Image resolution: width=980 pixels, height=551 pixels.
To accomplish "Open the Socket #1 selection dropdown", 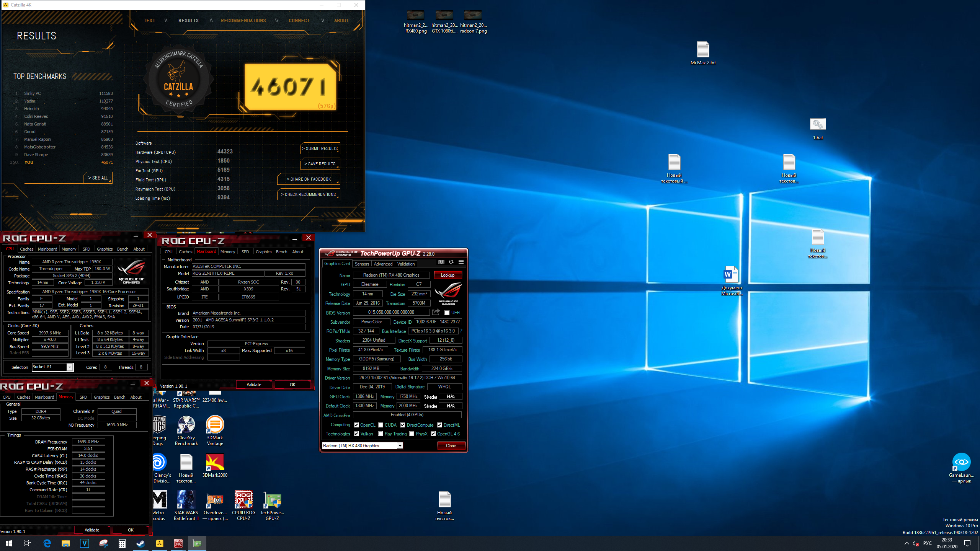I will tap(52, 367).
